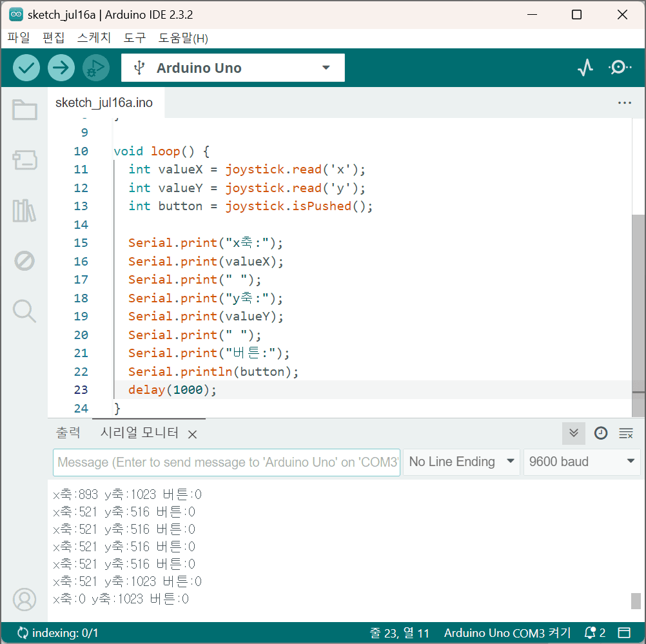Open the notifications bell in status bar
Image resolution: width=646 pixels, height=644 pixels.
pyautogui.click(x=594, y=632)
